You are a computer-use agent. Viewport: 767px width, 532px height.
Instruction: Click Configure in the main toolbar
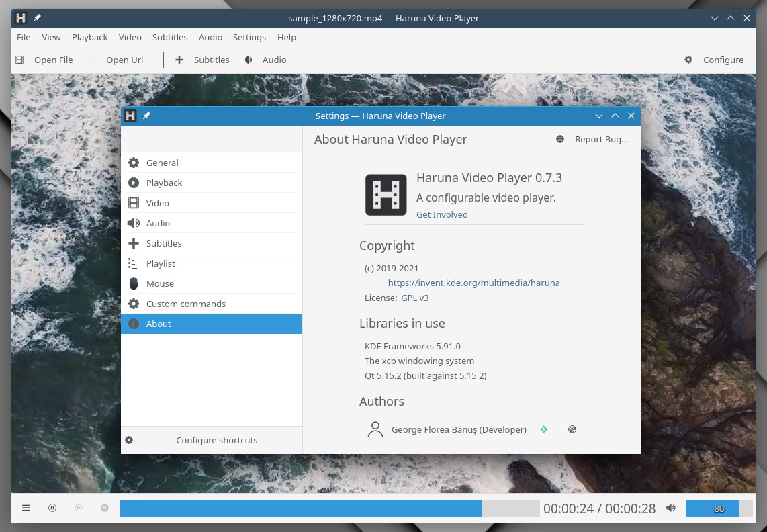pos(714,60)
